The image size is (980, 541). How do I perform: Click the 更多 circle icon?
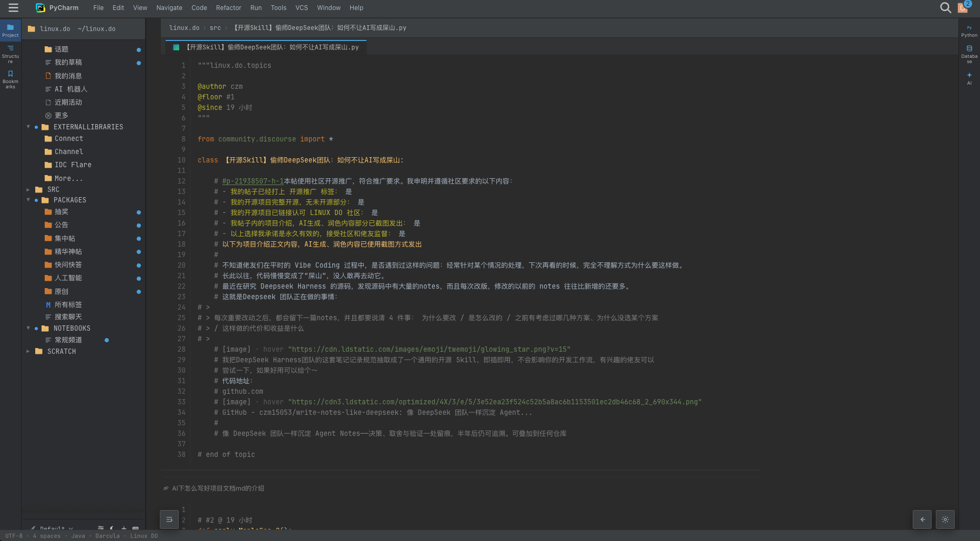[48, 116]
